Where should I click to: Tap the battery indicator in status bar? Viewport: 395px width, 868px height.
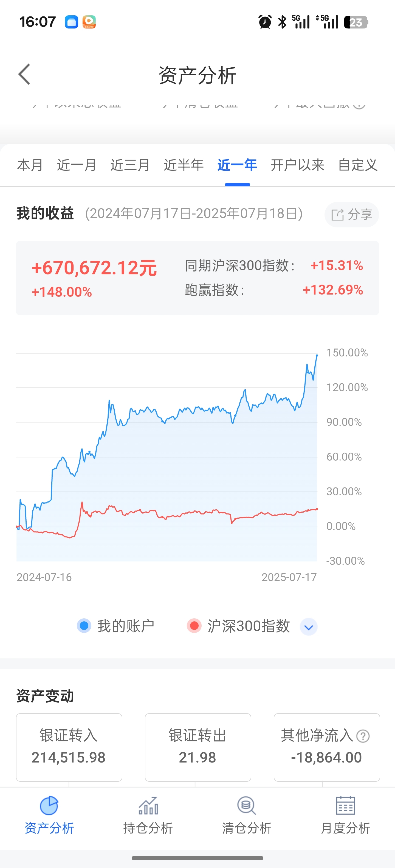(356, 22)
